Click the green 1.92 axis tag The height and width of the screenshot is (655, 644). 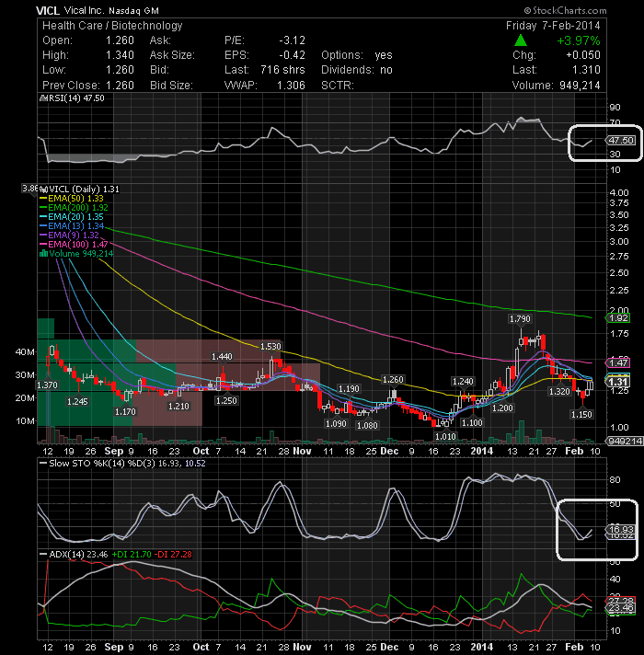coord(617,318)
